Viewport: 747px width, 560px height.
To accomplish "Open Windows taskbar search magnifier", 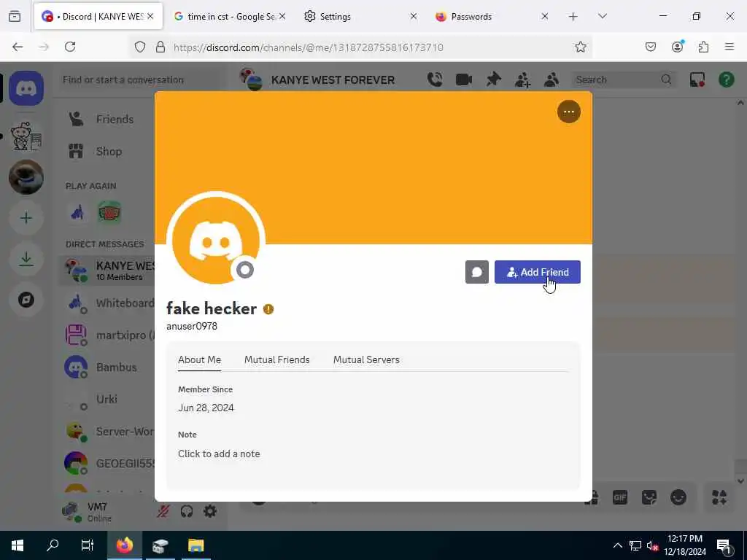I will [x=53, y=545].
